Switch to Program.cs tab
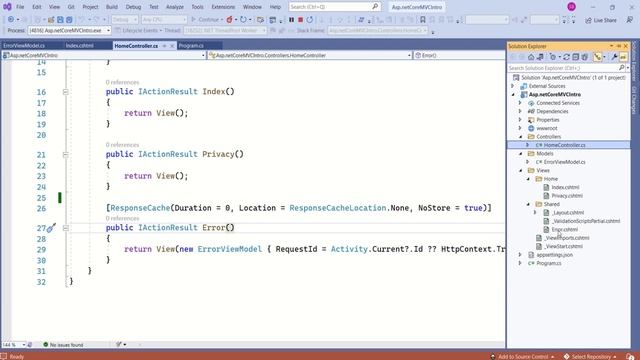 click(191, 46)
